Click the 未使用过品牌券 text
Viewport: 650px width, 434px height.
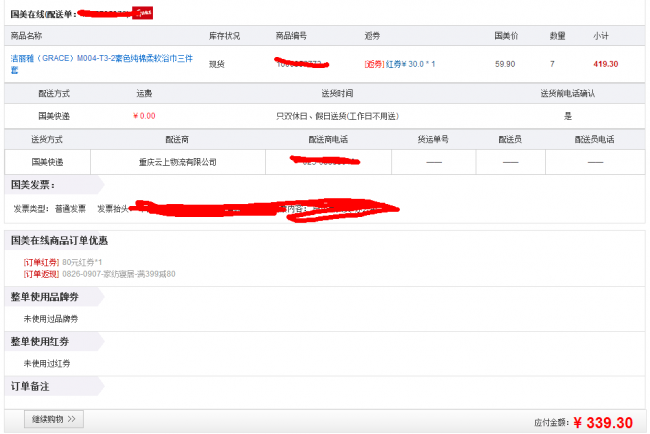click(54, 319)
